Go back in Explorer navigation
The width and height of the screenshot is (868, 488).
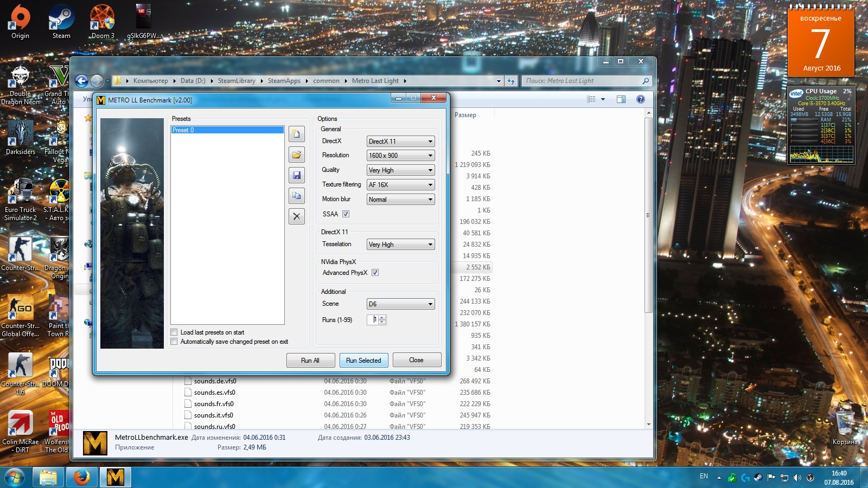[81, 81]
